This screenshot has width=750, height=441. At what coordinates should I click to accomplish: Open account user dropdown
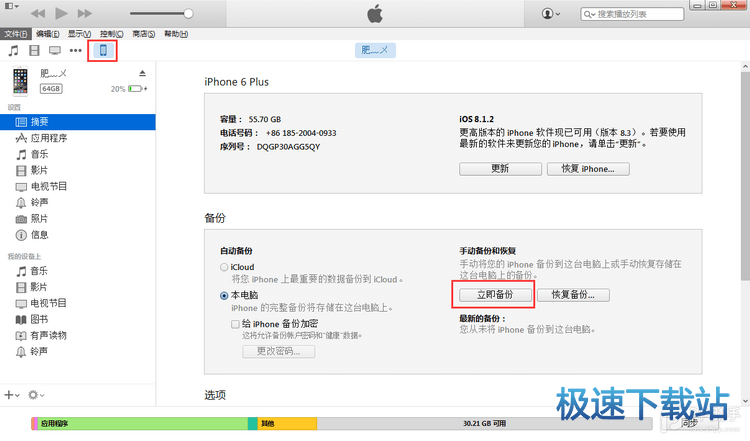coord(551,14)
